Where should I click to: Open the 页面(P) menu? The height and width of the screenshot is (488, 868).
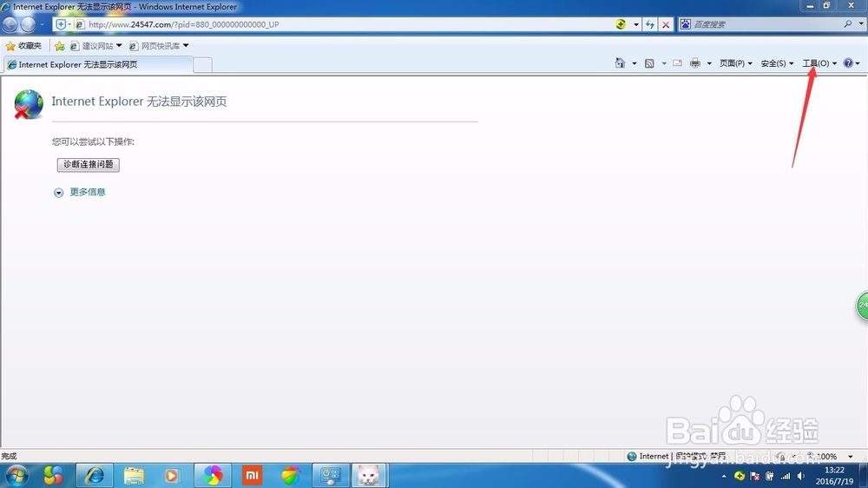[736, 63]
